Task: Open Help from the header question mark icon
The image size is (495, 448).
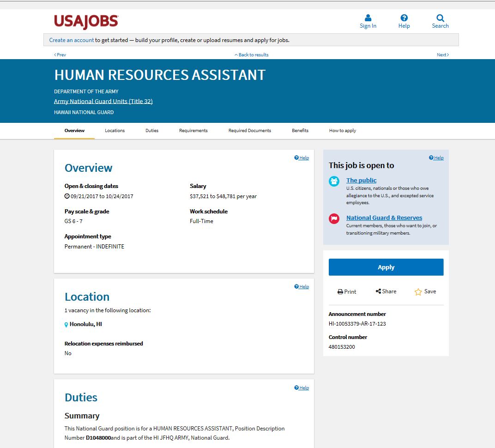Action: (404, 21)
